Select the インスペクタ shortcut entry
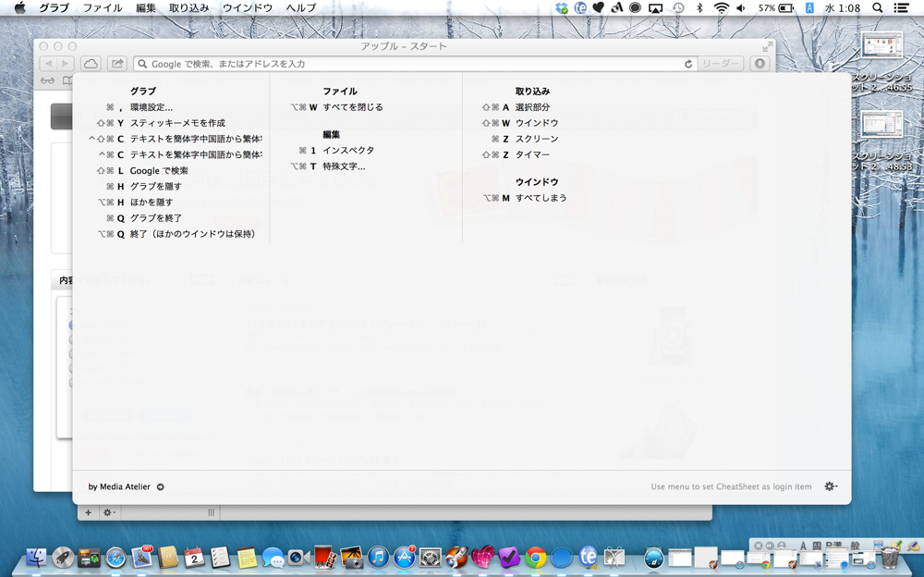Screen dimensions: 924x577 pyautogui.click(x=348, y=151)
